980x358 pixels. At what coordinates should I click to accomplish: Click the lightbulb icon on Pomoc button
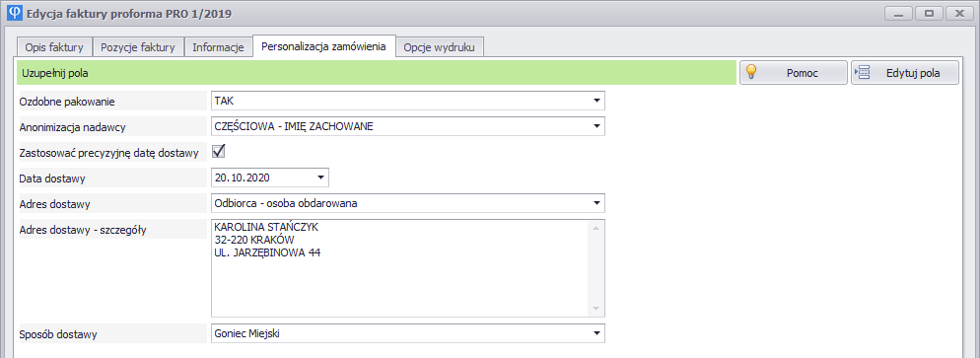(x=751, y=72)
